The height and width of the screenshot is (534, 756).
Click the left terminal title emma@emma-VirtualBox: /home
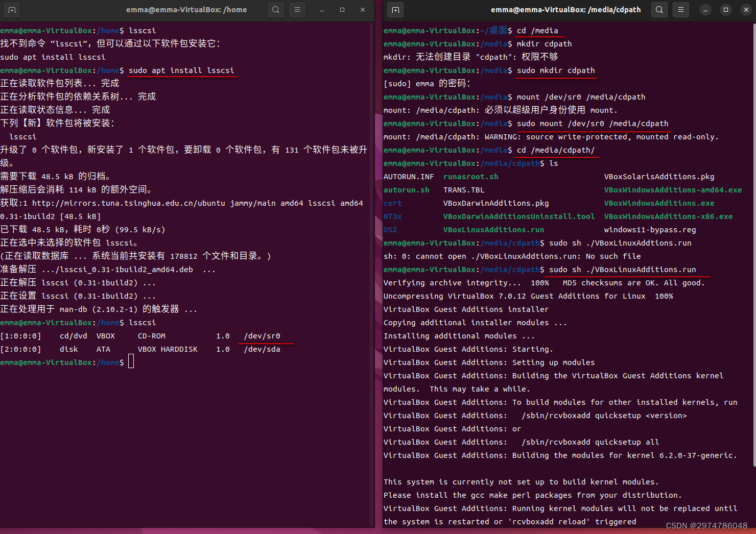(186, 10)
